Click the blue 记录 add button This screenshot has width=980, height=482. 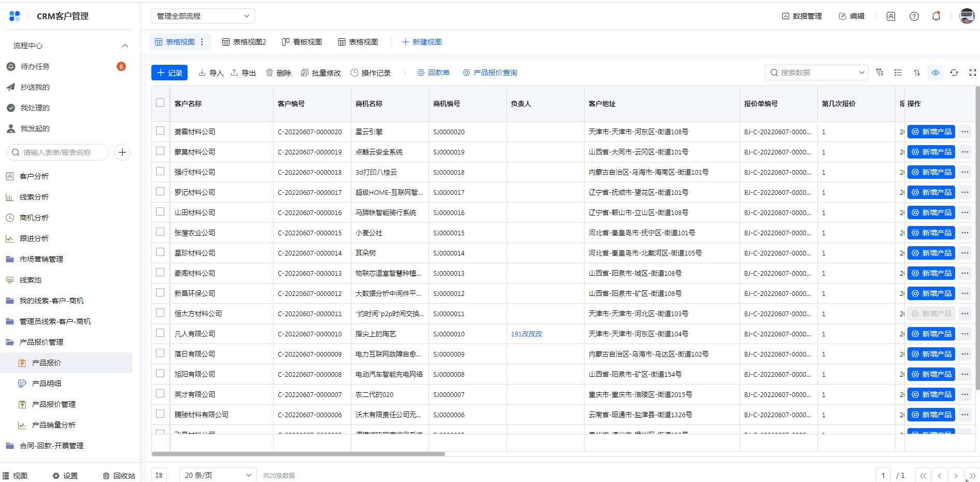[x=169, y=73]
